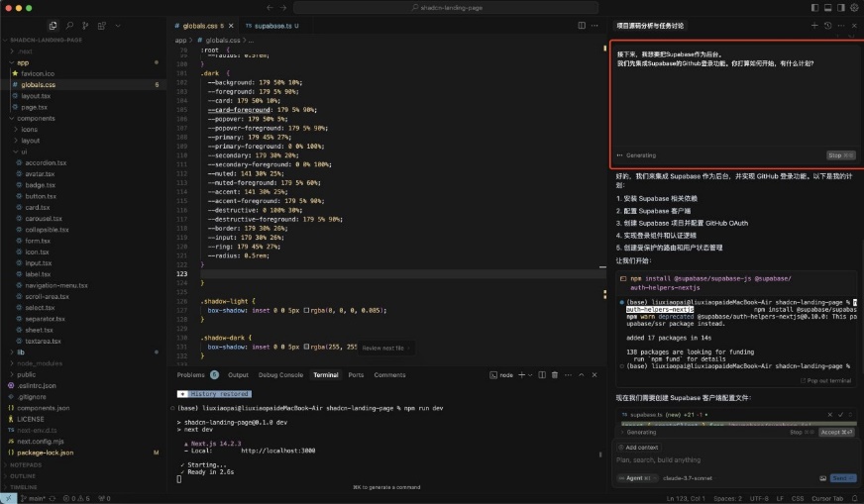Open chat history clock icon
864x504 pixels.
click(827, 25)
